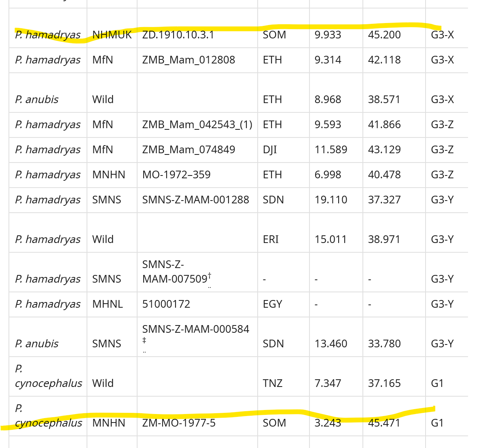Screen dimensions: 483x448
Task: Click the dagger footnote marker after MAM-007509
Action: click(x=210, y=276)
